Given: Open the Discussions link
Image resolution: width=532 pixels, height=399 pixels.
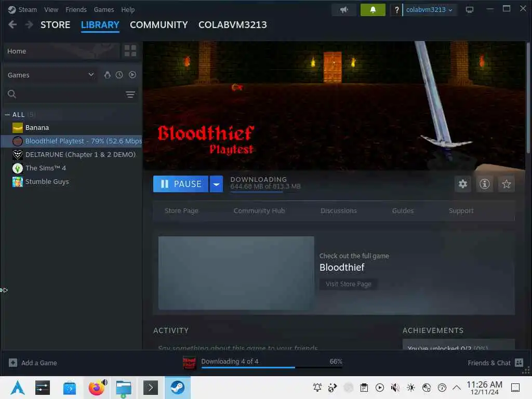Looking at the screenshot, I should point(339,211).
